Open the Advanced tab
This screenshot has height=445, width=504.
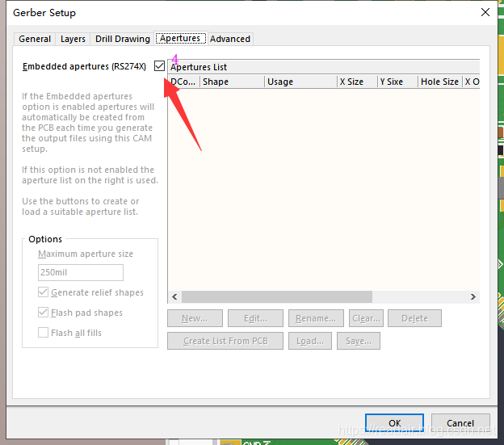click(230, 39)
